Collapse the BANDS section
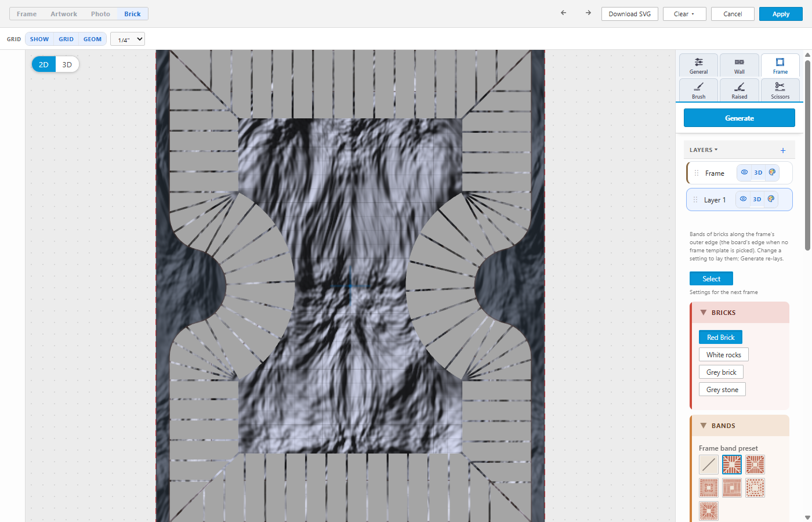 739,426
